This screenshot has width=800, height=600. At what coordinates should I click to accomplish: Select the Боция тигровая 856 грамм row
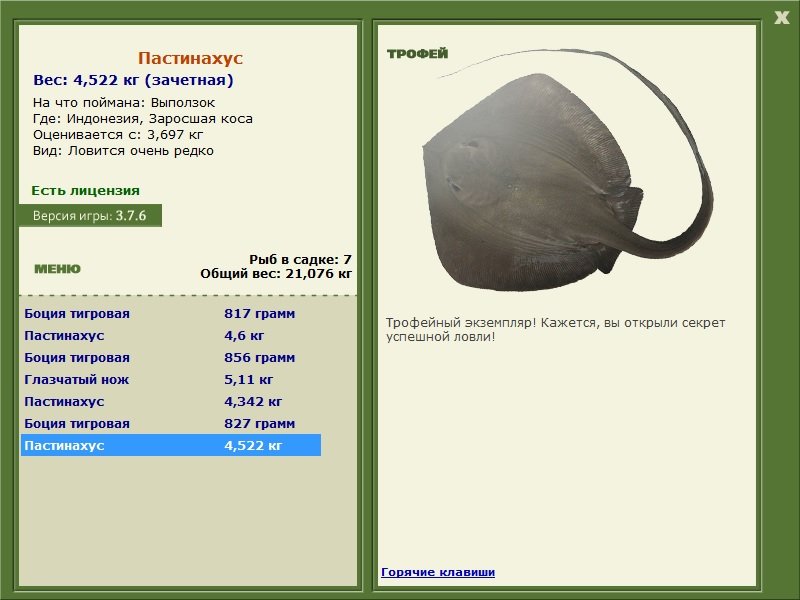(x=170, y=357)
